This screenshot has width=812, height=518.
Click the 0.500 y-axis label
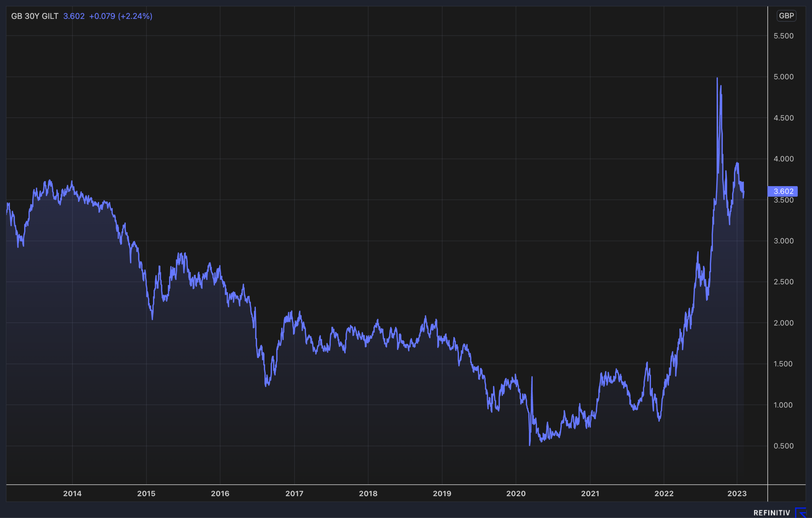[783, 446]
